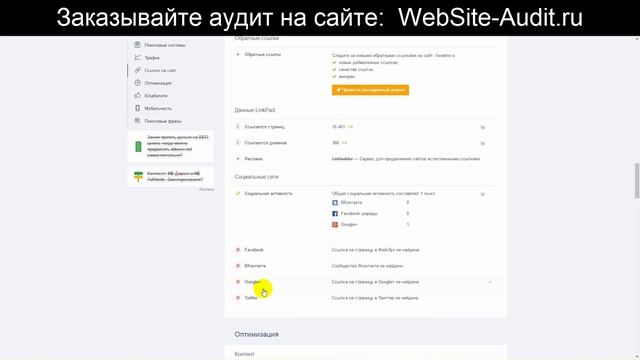The width and height of the screenshot is (640, 360).
Task: Click the Ссылаются доменов label
Action: click(266, 143)
